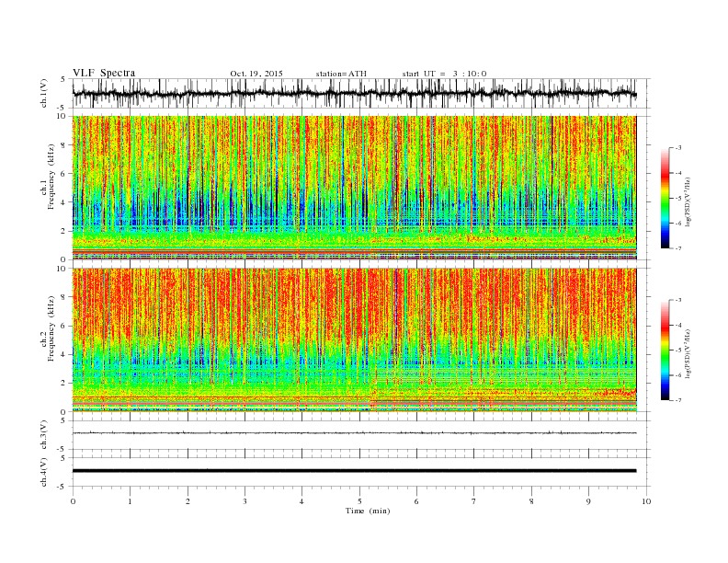Click the '7' tick on the time axis
This screenshot has height=563, width=728.
[x=474, y=501]
